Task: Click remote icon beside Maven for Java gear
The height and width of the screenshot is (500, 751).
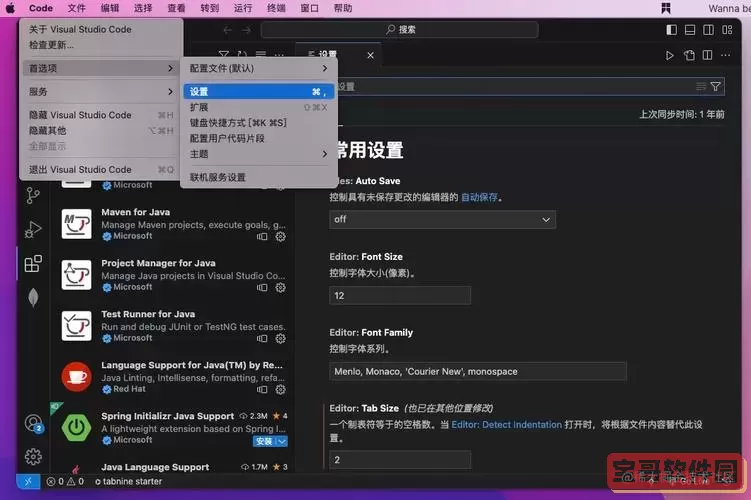Action: [262, 236]
